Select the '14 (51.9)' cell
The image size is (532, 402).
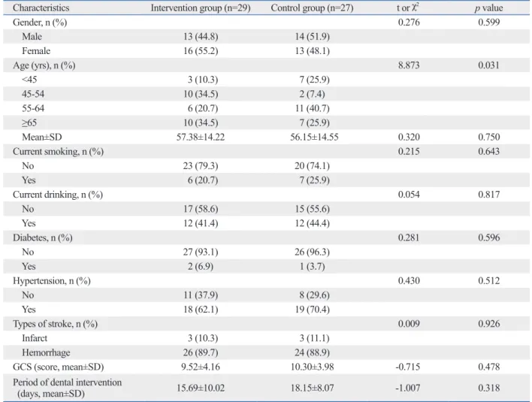click(312, 37)
